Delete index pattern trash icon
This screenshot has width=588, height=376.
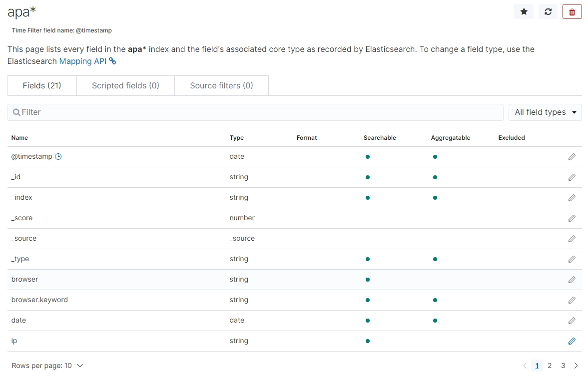pos(572,11)
